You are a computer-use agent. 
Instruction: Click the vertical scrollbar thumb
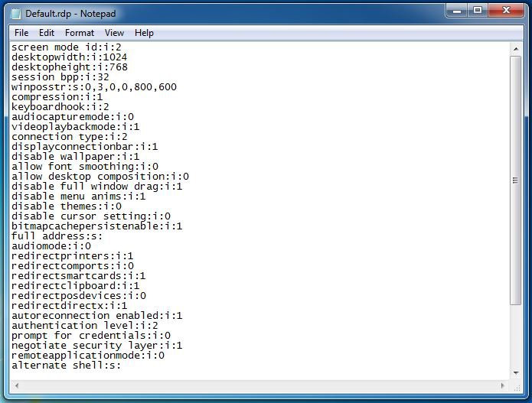click(x=516, y=180)
